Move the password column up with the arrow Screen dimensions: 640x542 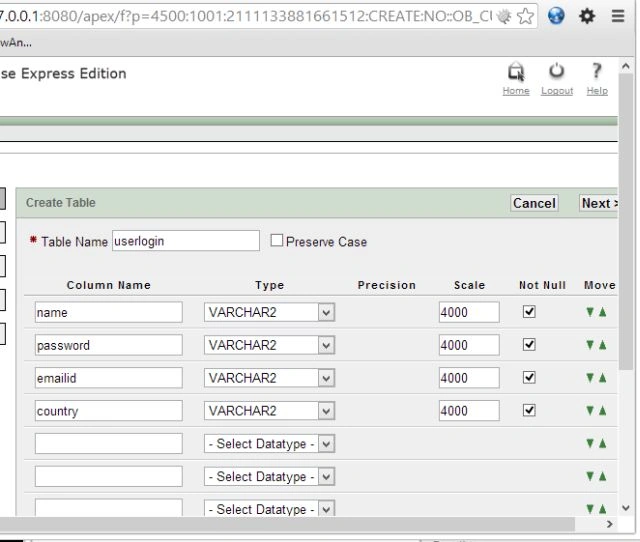click(602, 345)
